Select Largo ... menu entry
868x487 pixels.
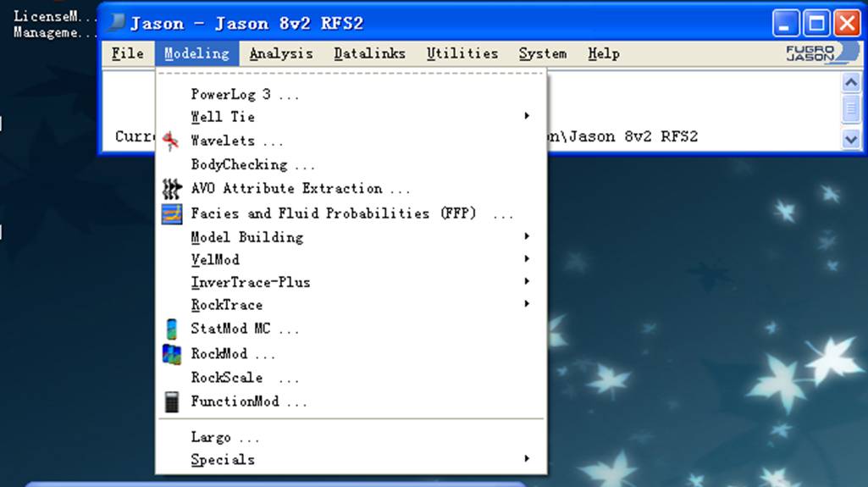point(351,437)
